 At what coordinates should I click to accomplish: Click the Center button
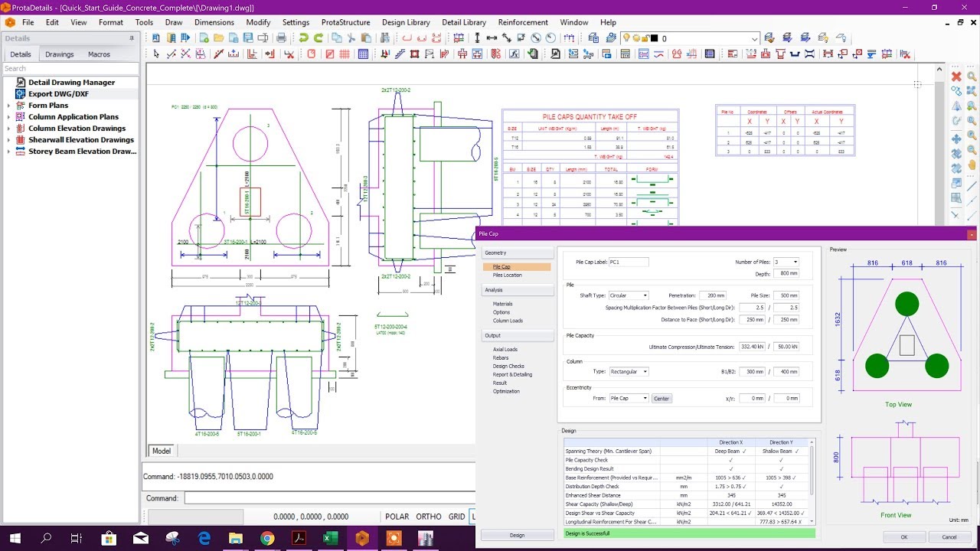click(661, 399)
